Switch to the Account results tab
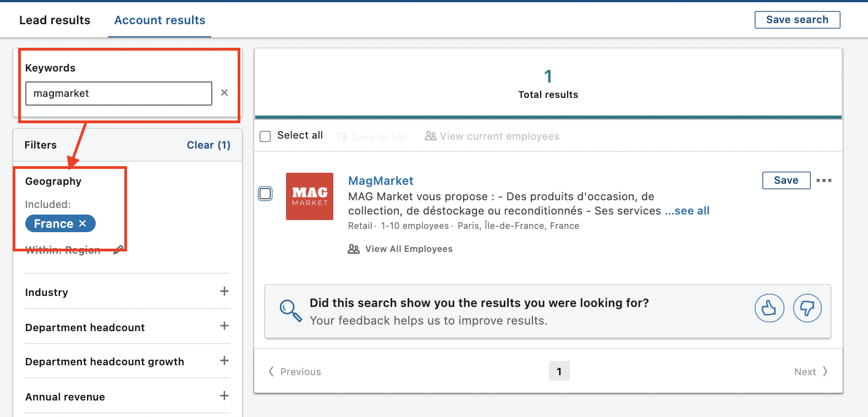Image resolution: width=868 pixels, height=417 pixels. coord(160,20)
